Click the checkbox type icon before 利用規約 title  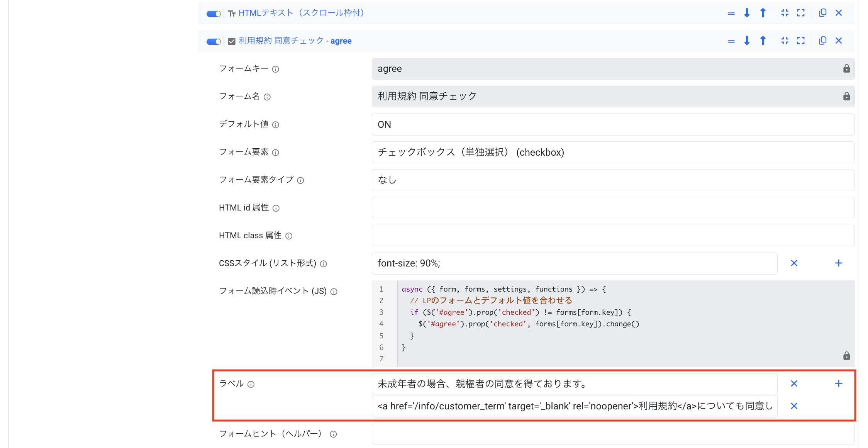click(x=232, y=41)
